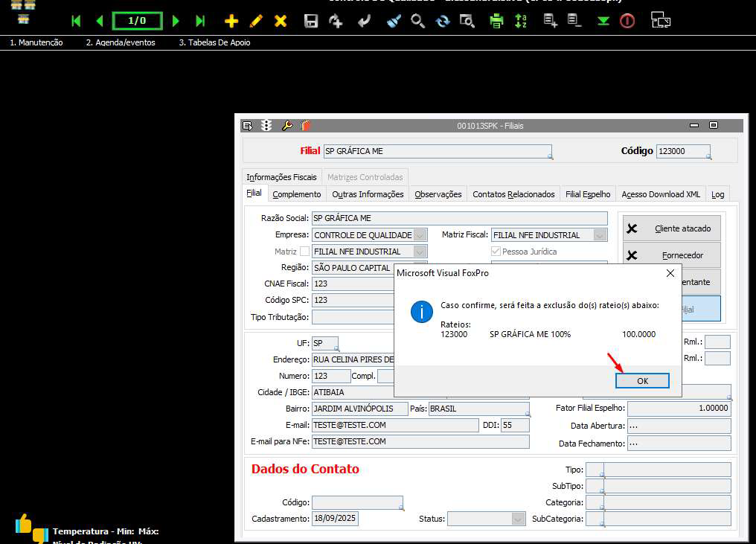Screen dimensions: 756x544
Task: Click the wrench icon in Filiais titlebar
Action: click(x=287, y=125)
